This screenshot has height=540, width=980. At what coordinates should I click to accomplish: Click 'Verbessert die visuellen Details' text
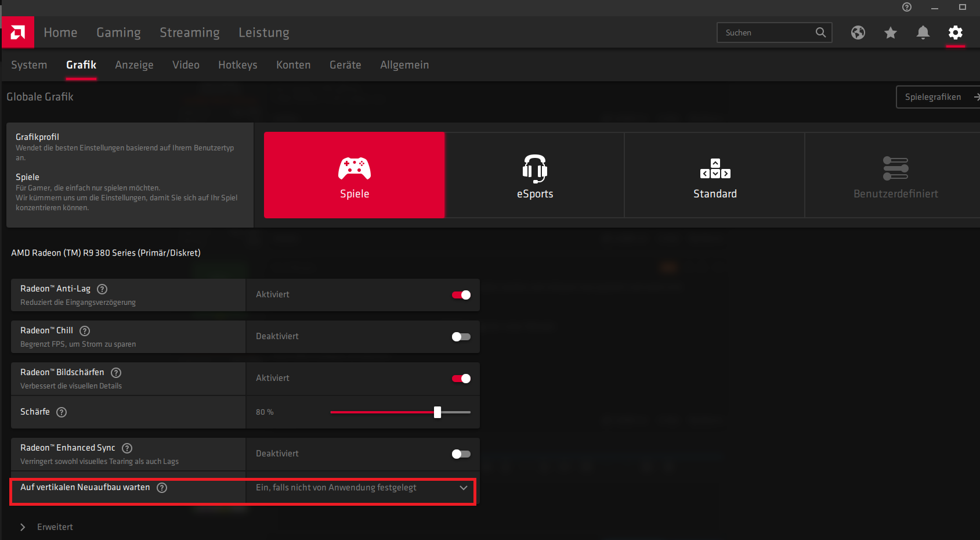click(71, 386)
